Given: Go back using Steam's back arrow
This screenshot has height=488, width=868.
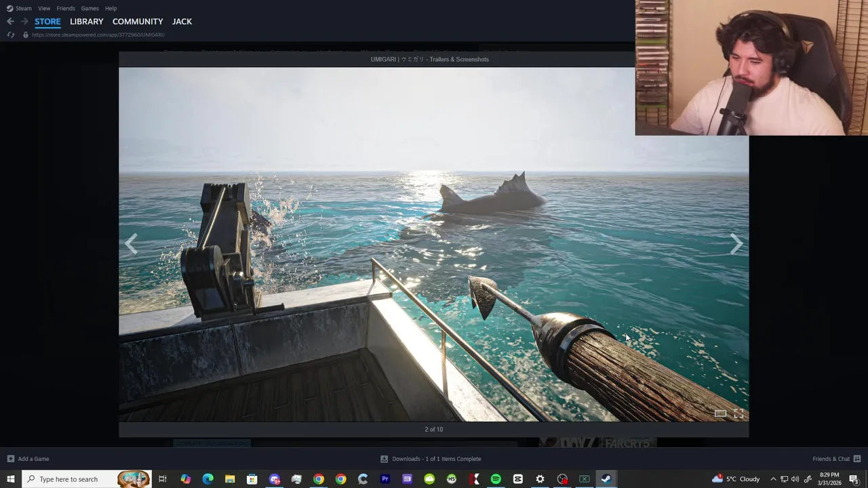Looking at the screenshot, I should [x=10, y=22].
